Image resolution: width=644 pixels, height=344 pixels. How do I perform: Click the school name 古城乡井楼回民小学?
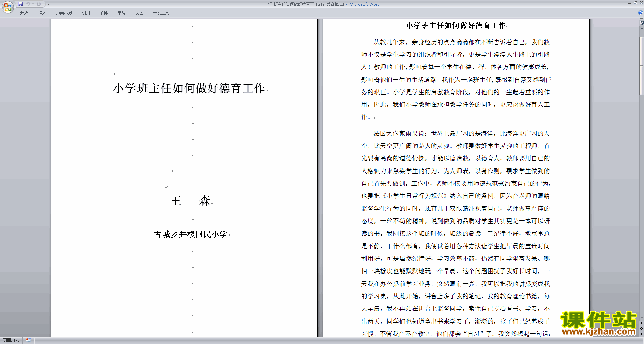pyautogui.click(x=191, y=234)
